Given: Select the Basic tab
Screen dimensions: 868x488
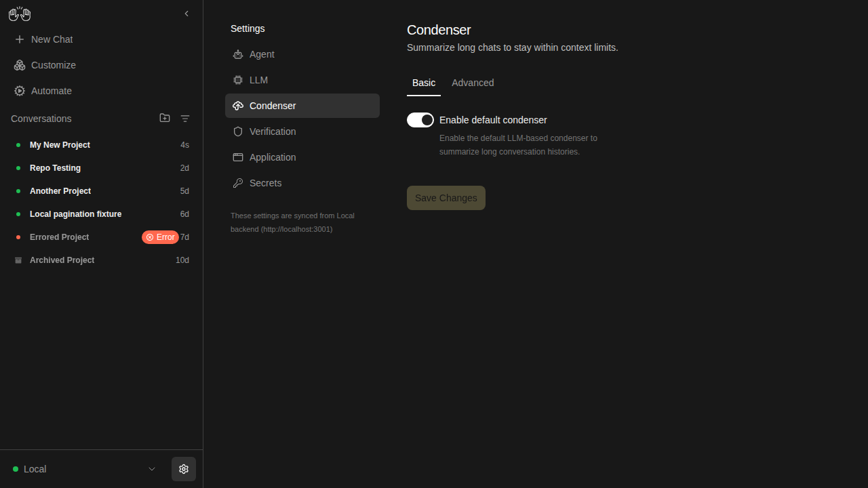Looking at the screenshot, I should [424, 83].
